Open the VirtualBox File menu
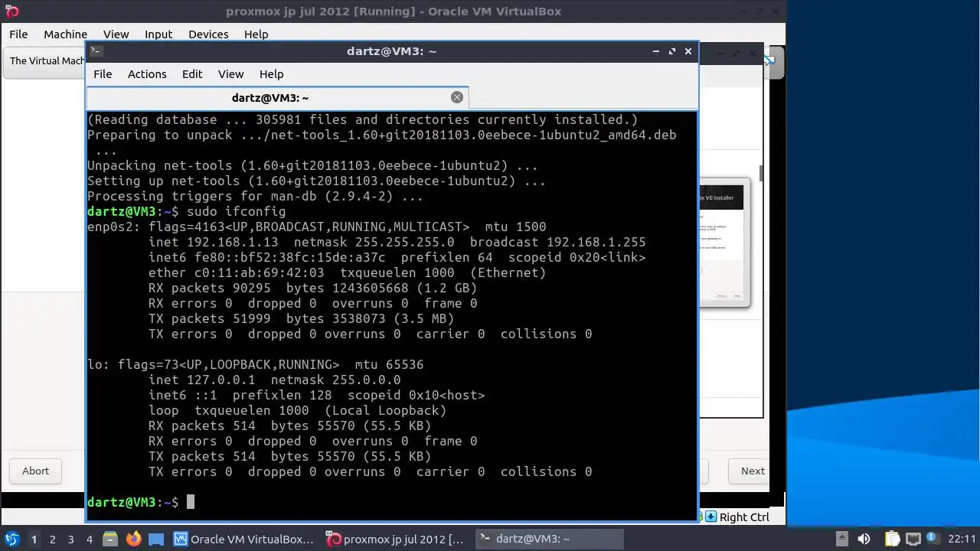 click(x=18, y=34)
